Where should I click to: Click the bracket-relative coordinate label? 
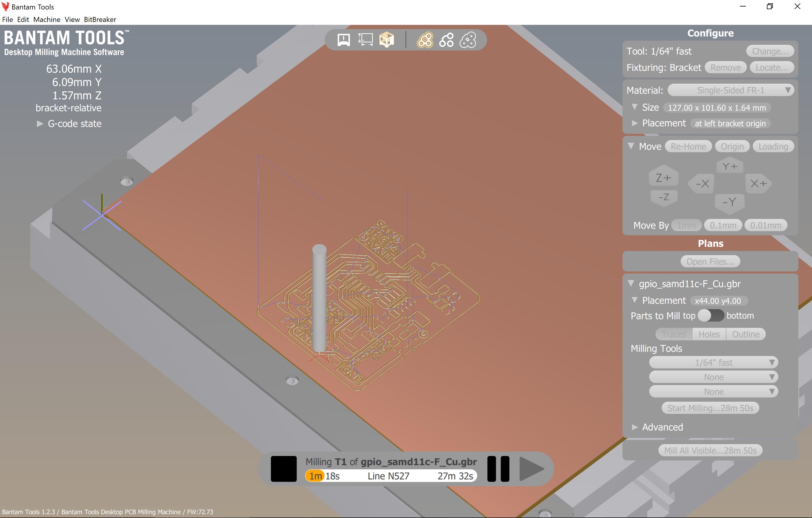coord(69,108)
